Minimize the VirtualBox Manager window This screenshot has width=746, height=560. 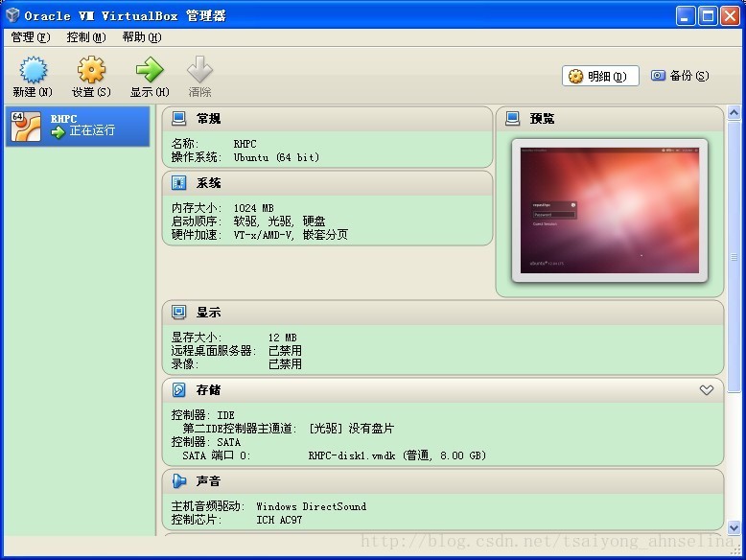click(x=686, y=16)
